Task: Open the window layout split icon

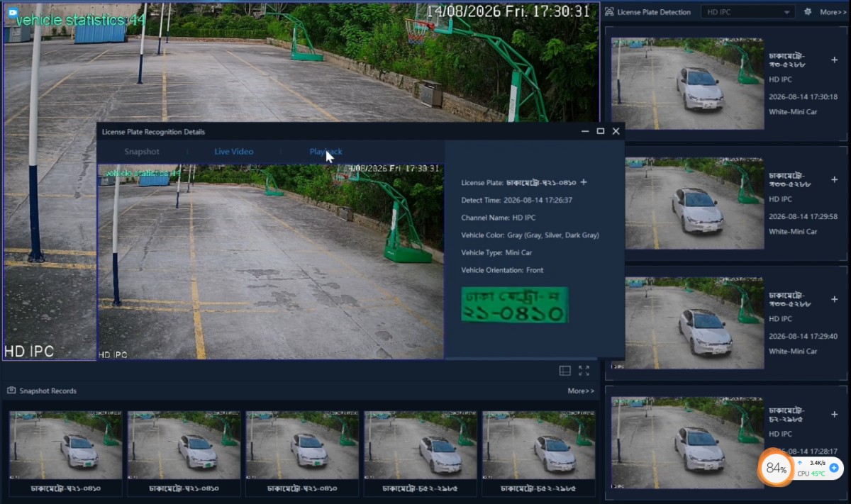Action: 564,371
